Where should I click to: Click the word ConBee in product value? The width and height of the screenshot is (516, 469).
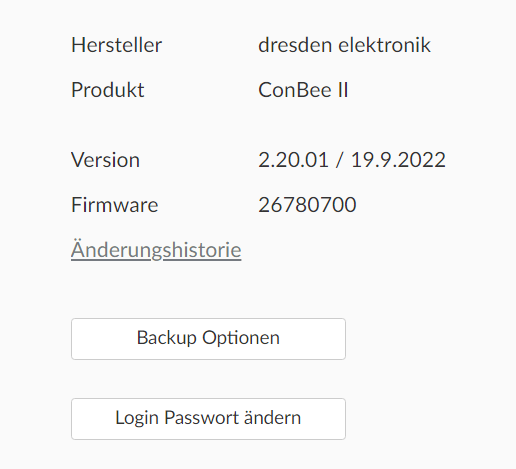(x=295, y=90)
